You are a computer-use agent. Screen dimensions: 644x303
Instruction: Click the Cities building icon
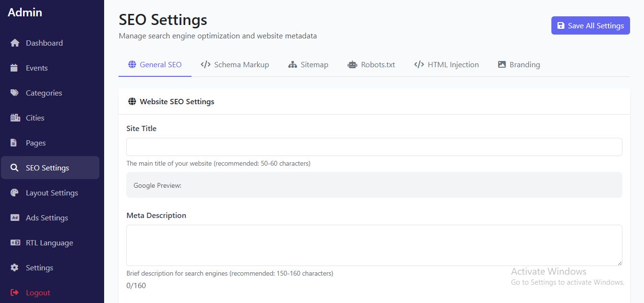pyautogui.click(x=15, y=118)
